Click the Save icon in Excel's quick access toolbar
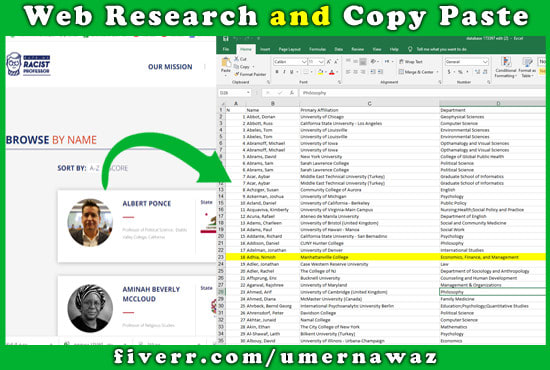The height and width of the screenshot is (370, 550). pos(226,39)
